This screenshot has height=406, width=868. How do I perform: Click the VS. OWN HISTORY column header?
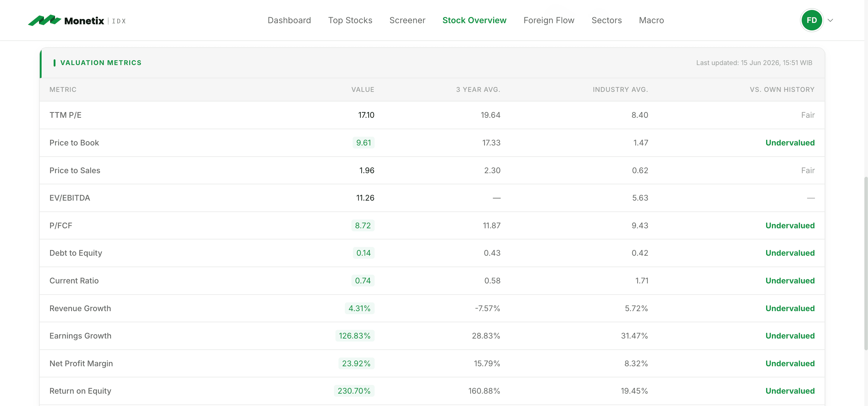click(782, 89)
